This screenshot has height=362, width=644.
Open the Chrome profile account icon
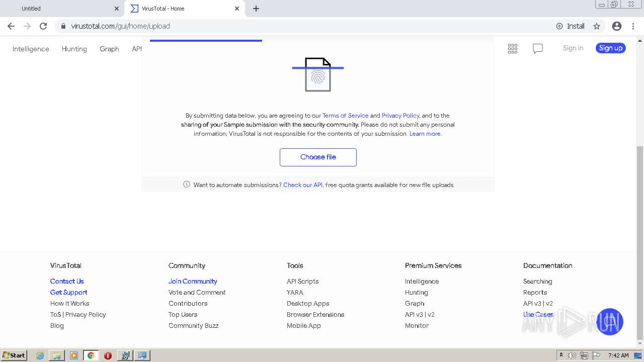point(617,26)
